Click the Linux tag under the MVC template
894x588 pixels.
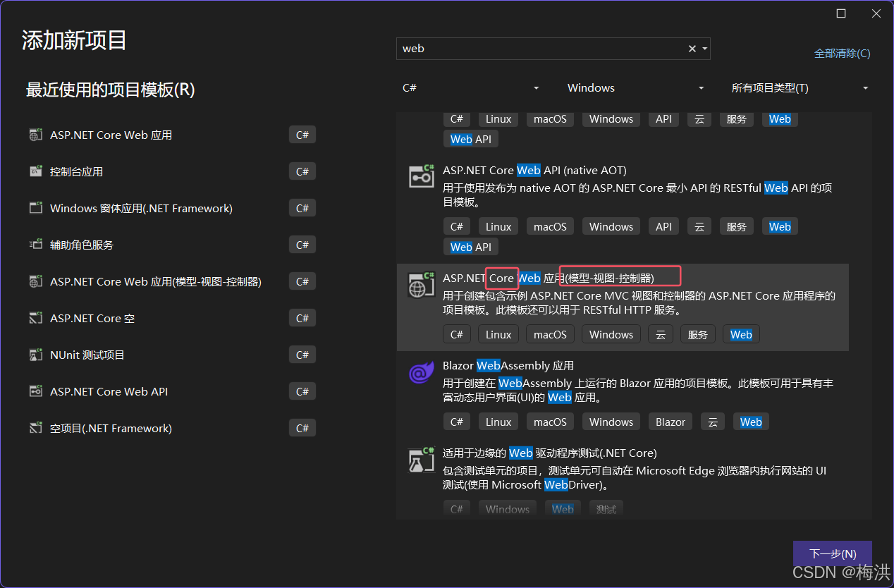498,334
